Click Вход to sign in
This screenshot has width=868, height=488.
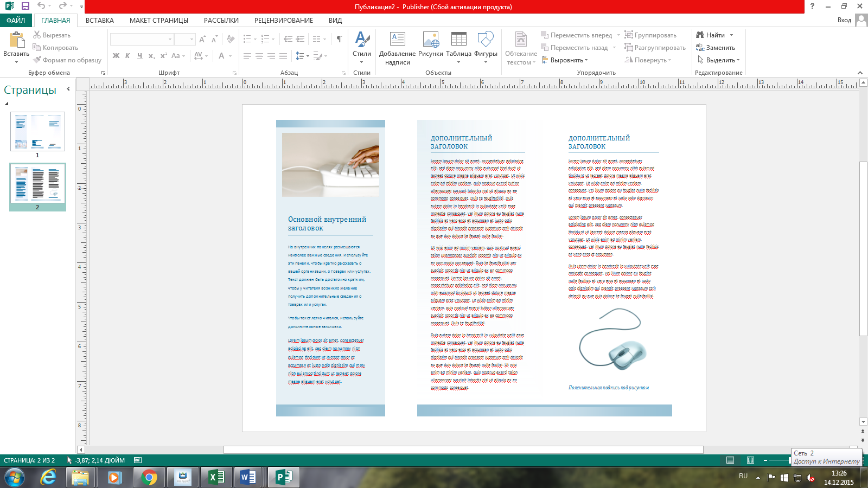click(x=844, y=20)
